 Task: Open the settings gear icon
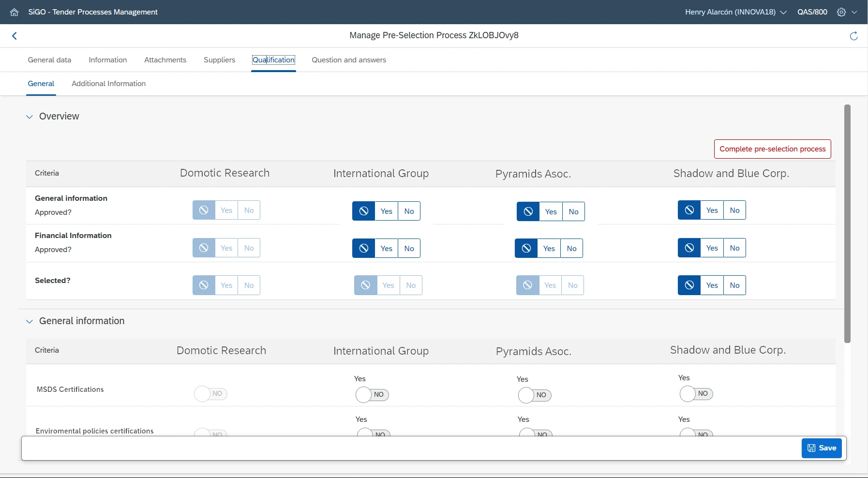point(841,12)
